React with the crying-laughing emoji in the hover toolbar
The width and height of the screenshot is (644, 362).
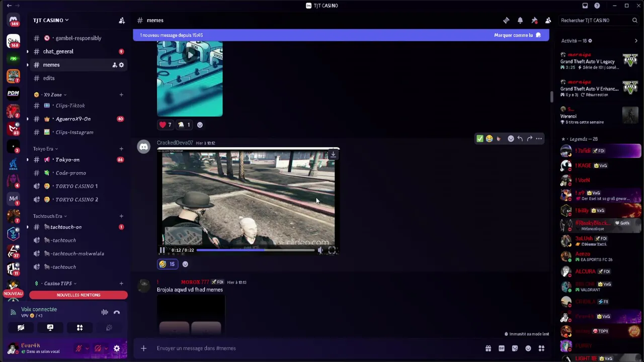(489, 139)
